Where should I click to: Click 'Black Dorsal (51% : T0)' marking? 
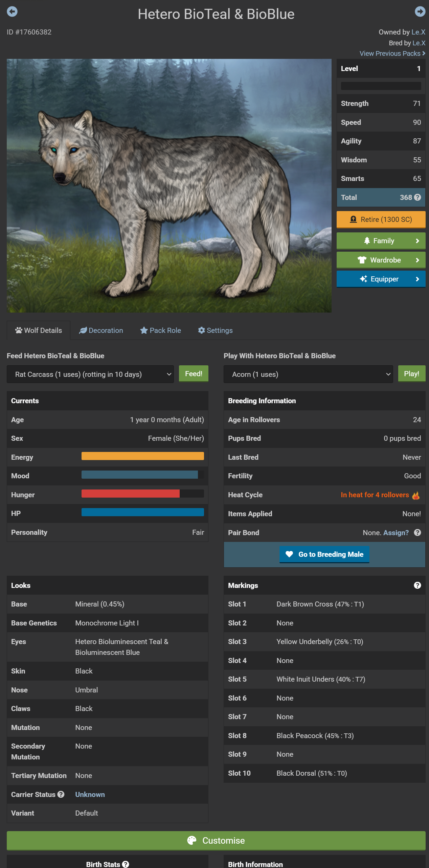[312, 773]
